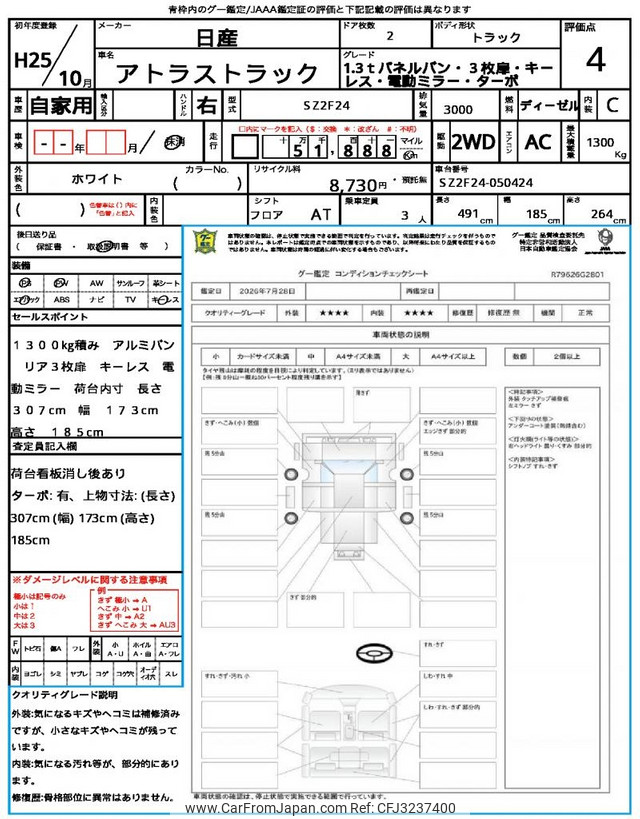Click the sheet ID R79626G2801
Screen dimensions: 640x819
[x=577, y=274]
